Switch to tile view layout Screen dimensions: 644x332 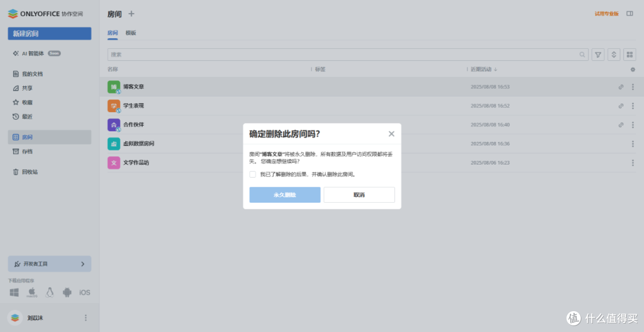pos(630,54)
